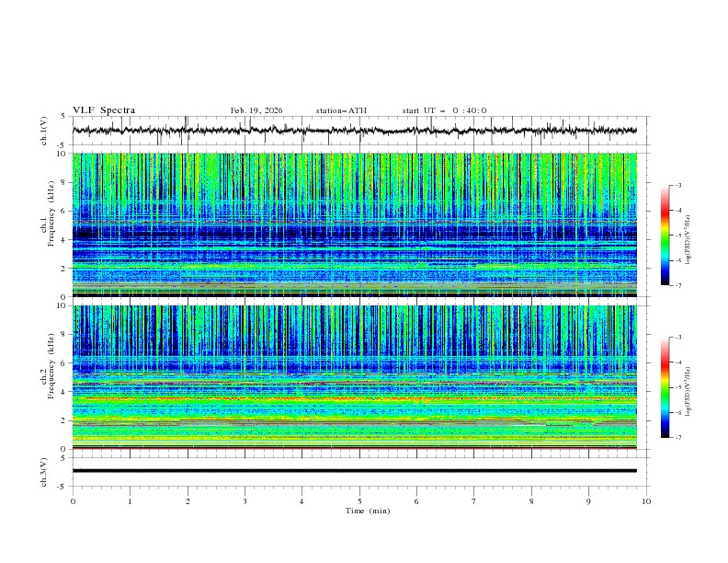Image resolution: width=728 pixels, height=563 pixels.
Task: Click the time axis tick label "10"
Action: pyautogui.click(x=646, y=501)
